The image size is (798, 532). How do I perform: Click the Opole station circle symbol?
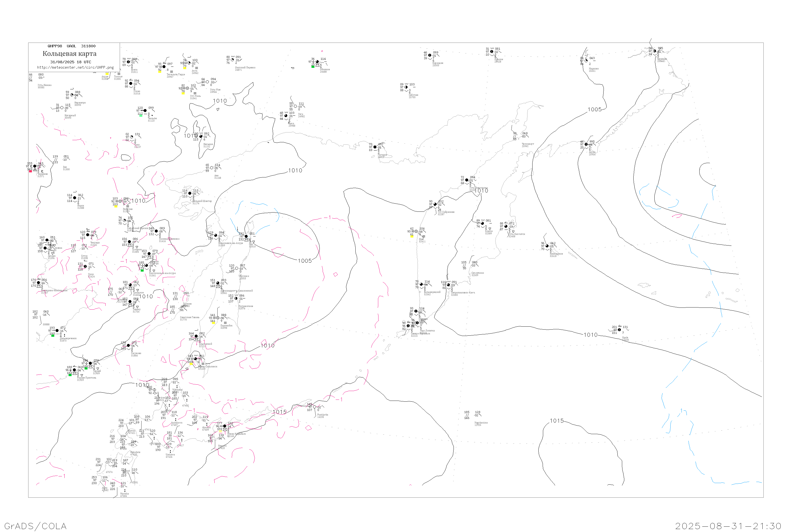coord(619,330)
